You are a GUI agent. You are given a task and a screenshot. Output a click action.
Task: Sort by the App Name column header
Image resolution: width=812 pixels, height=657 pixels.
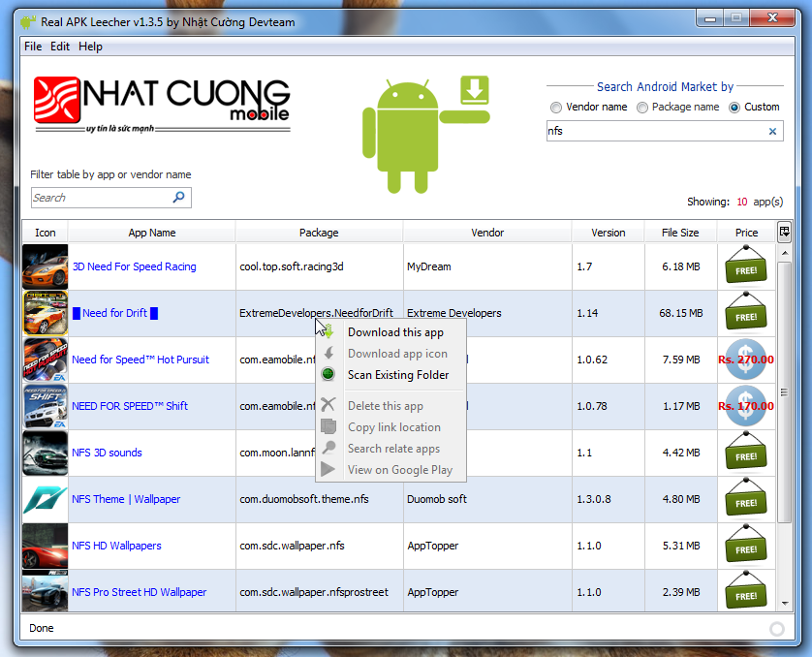point(152,233)
